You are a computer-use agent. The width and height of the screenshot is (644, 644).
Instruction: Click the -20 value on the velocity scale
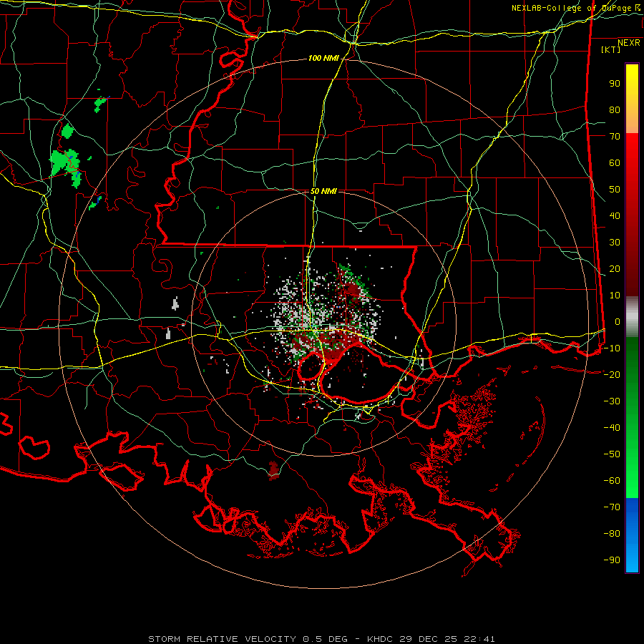tap(612, 374)
